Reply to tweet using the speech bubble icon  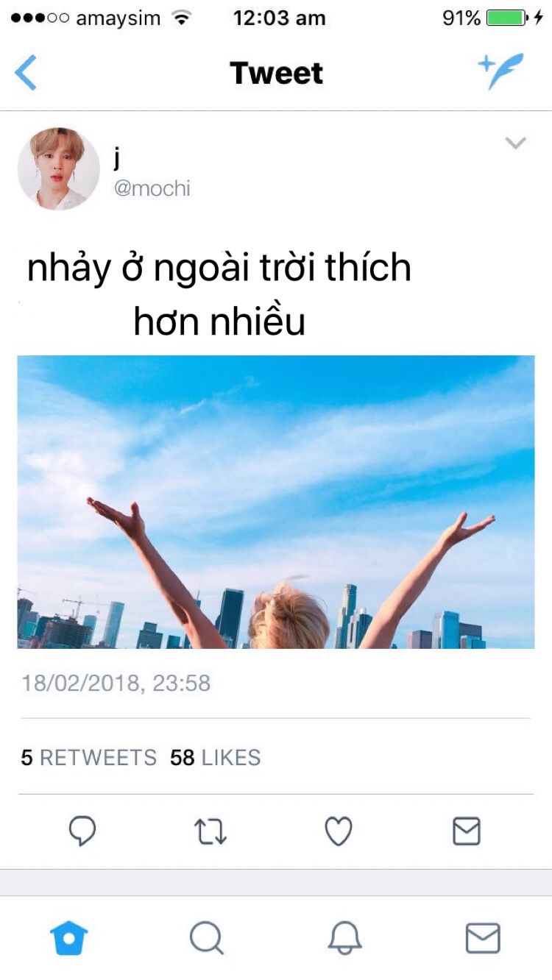[x=82, y=831]
